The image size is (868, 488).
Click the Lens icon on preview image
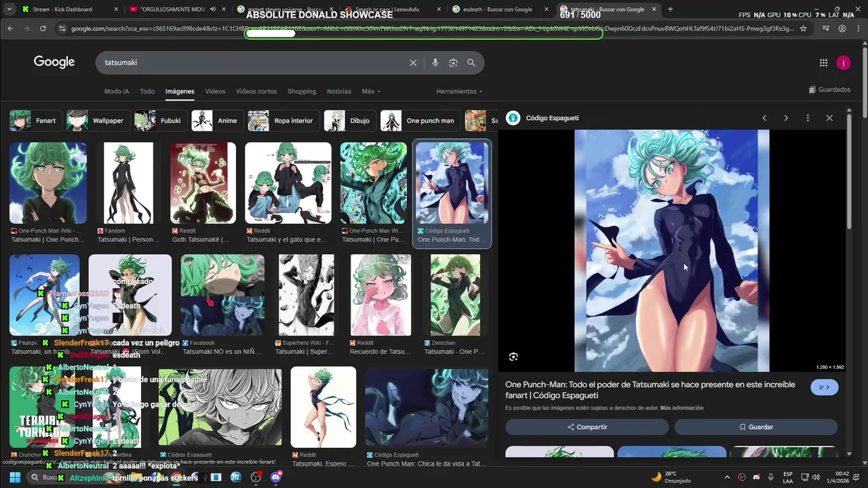point(513,357)
